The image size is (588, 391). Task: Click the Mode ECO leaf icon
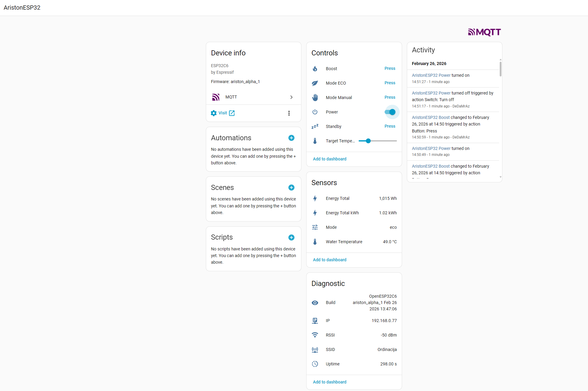315,83
